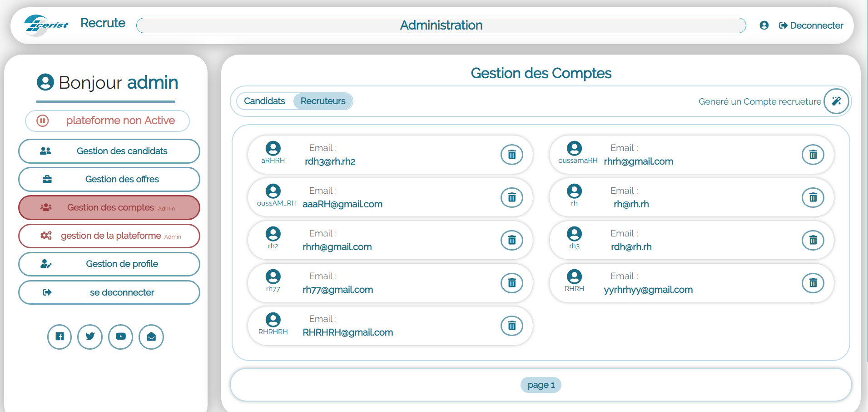Switch to the Candidats tab

click(264, 101)
